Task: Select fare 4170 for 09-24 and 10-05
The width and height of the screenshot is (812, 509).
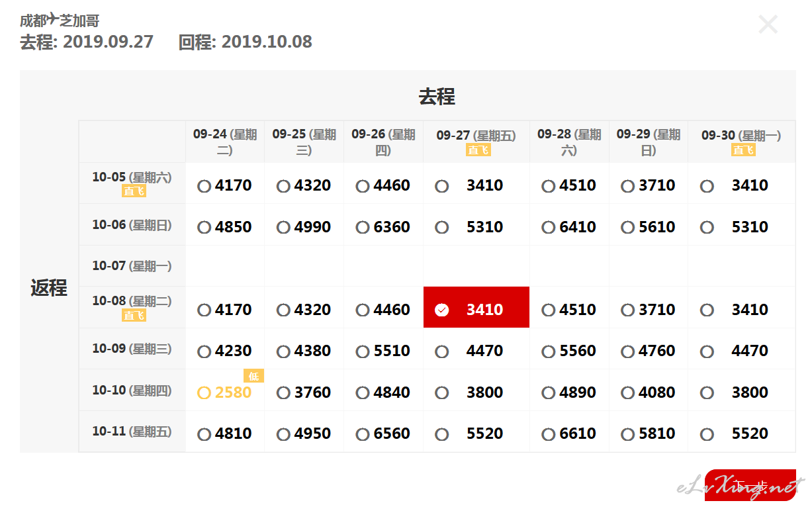Action: [204, 187]
